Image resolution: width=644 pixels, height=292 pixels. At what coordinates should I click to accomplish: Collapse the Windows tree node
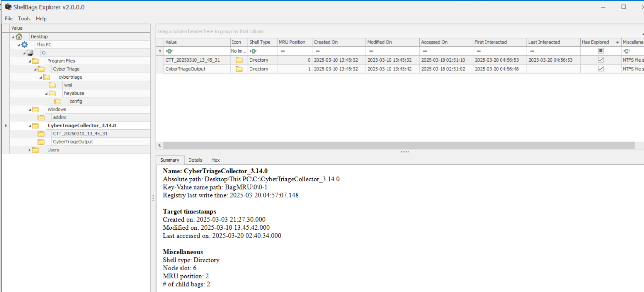(30, 110)
